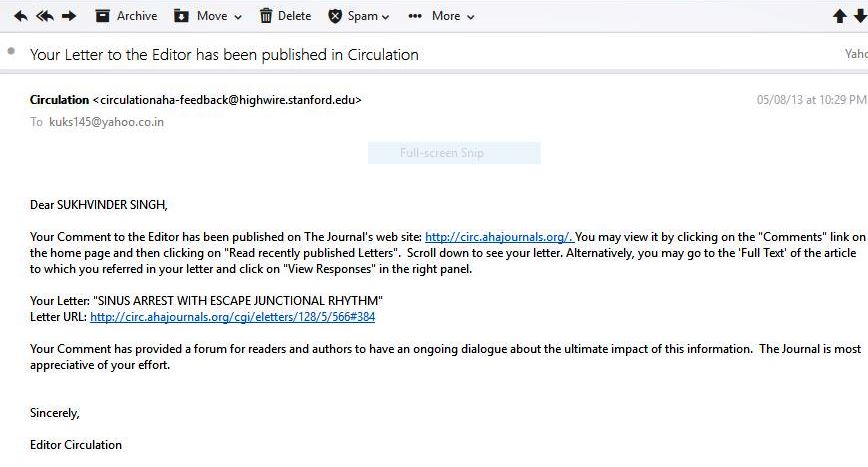Click the text 'appreciative of your effort.'
Image resolution: width=868 pixels, height=467 pixels.
[x=100, y=365]
